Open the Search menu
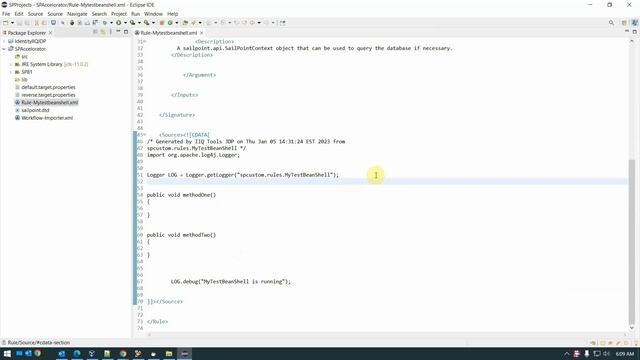Image resolution: width=640 pixels, height=360 pixels. click(x=99, y=14)
